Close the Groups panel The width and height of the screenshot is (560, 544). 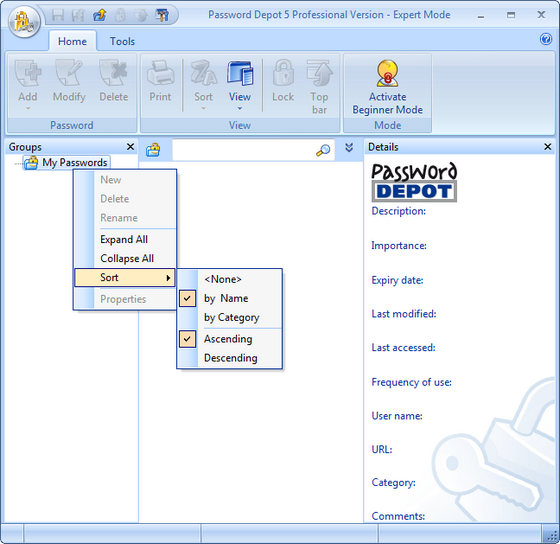coord(131,147)
